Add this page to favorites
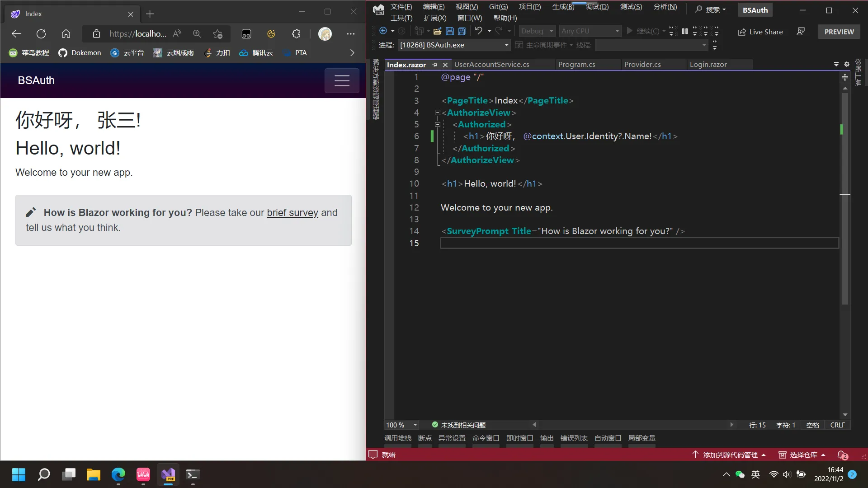Viewport: 868px width, 488px height. [218, 34]
